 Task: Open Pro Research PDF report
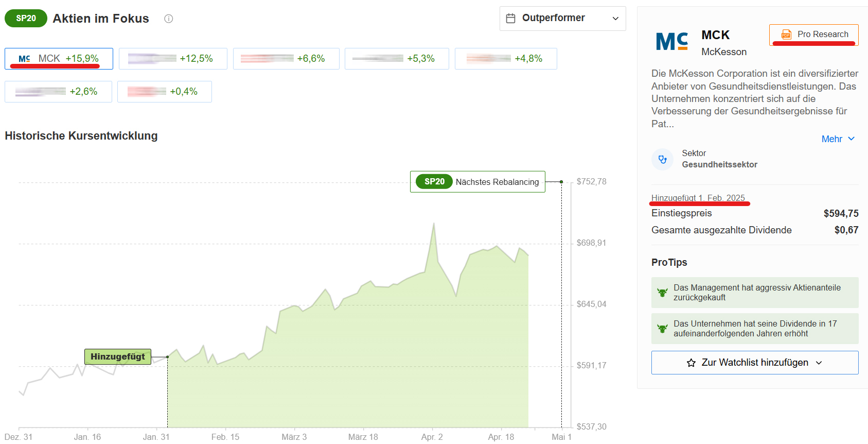click(x=814, y=35)
